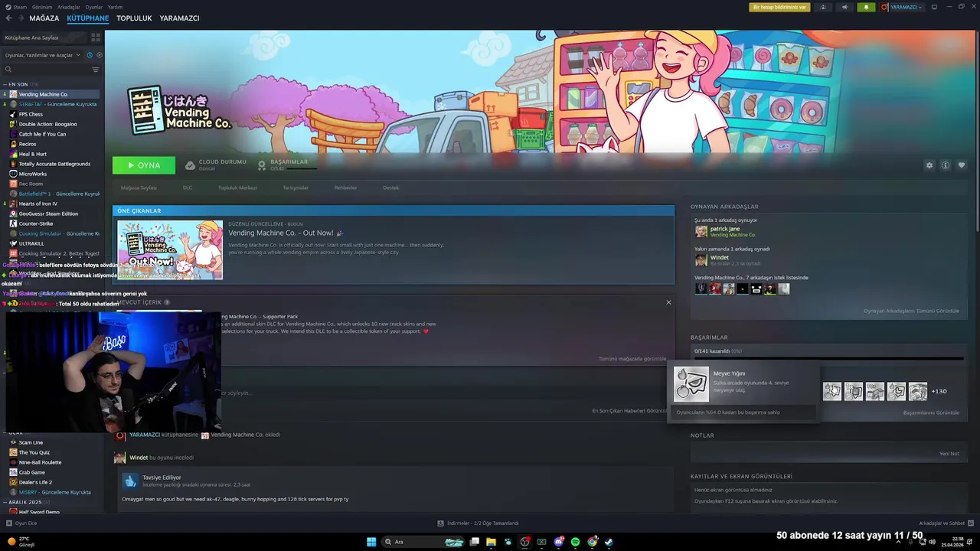
Task: Open the game info icon
Action: click(946, 165)
